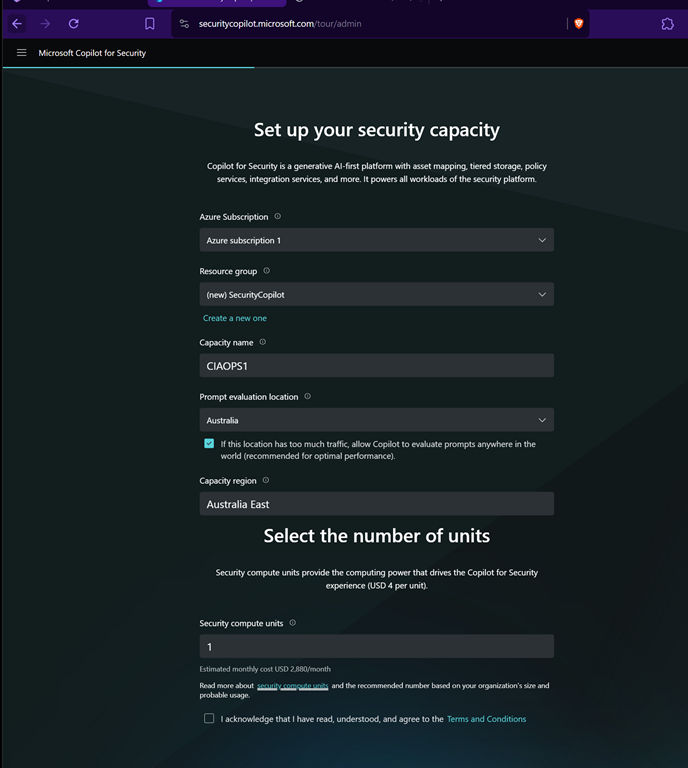Reload the page with refresh icon
Viewport: 688px width, 768px height.
click(x=73, y=23)
